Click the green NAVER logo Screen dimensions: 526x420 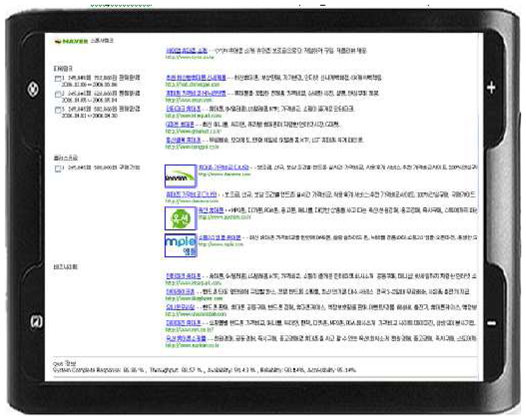tap(71, 41)
